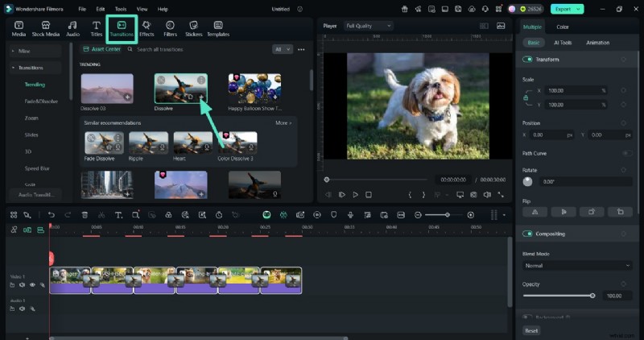This screenshot has width=644, height=340.
Task: Disable the Compositing toggle
Action: [x=528, y=234]
